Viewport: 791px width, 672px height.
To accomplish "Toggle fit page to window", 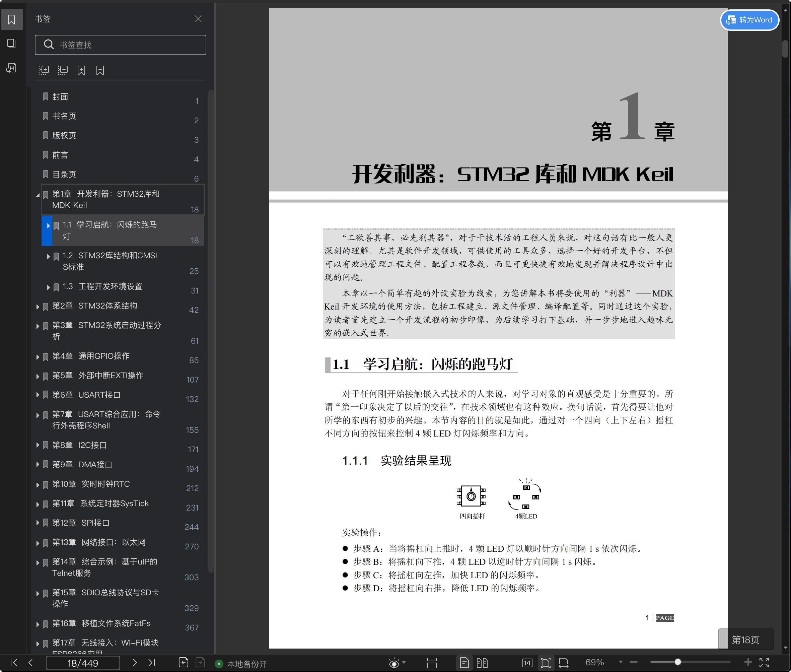I will pyautogui.click(x=545, y=663).
